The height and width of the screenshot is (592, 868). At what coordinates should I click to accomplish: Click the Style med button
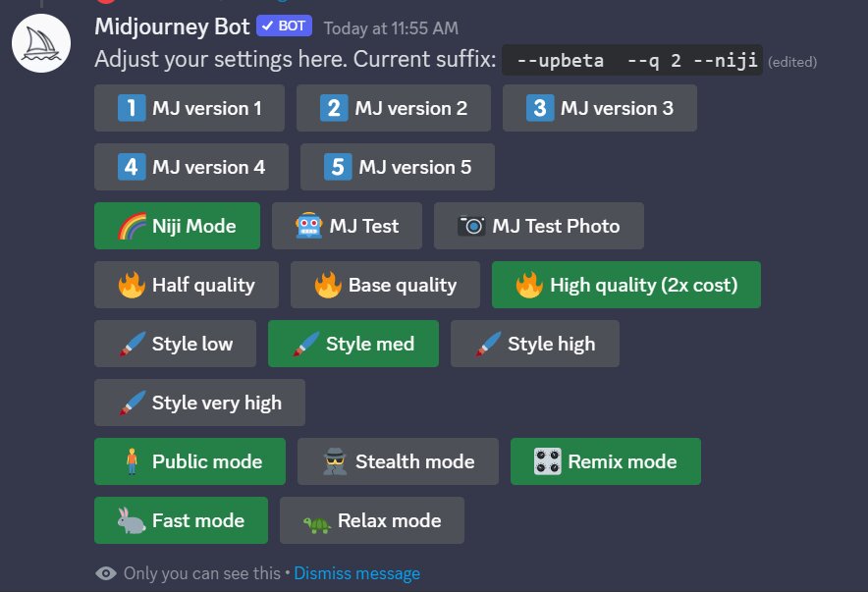tap(353, 344)
